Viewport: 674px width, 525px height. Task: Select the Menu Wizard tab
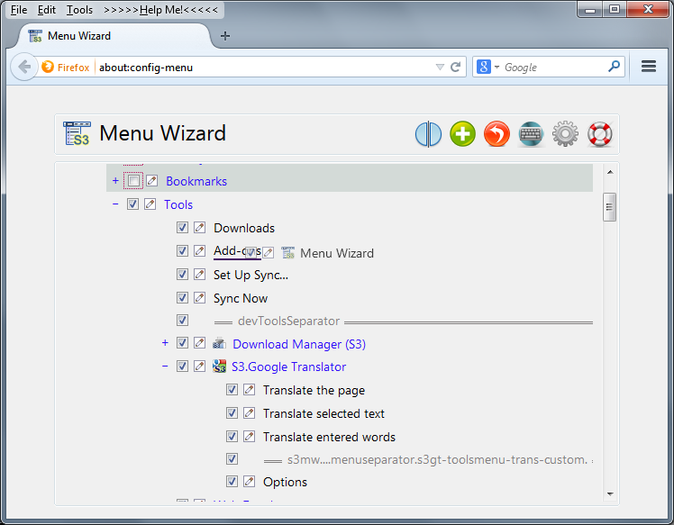[x=113, y=36]
